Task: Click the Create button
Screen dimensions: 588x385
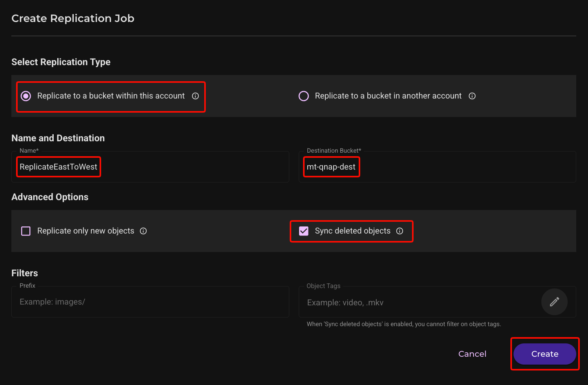Action: (544, 354)
